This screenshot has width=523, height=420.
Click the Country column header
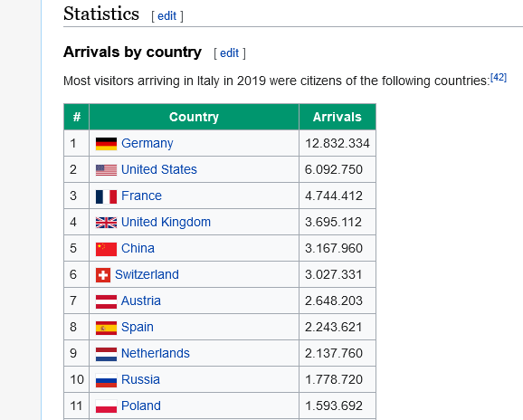(x=194, y=117)
